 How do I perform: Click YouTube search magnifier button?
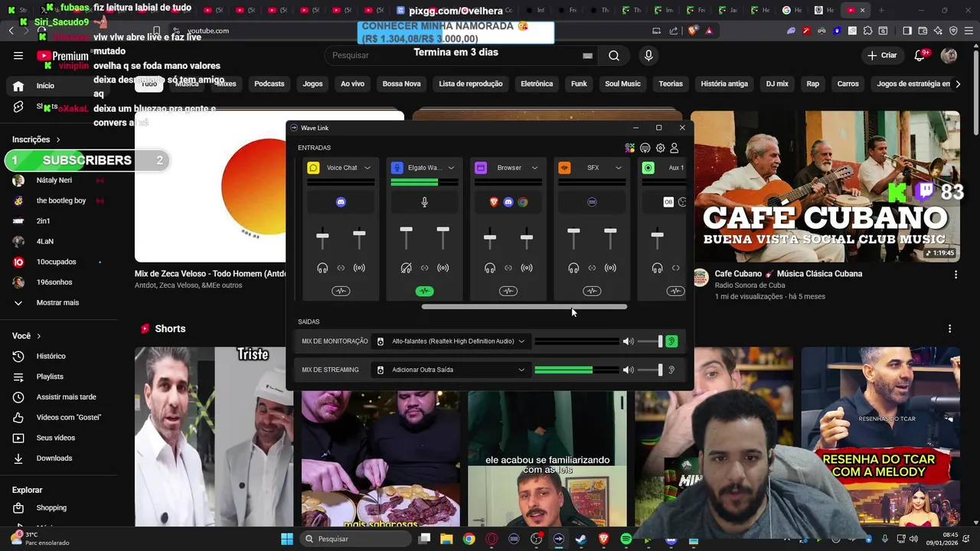coord(614,55)
